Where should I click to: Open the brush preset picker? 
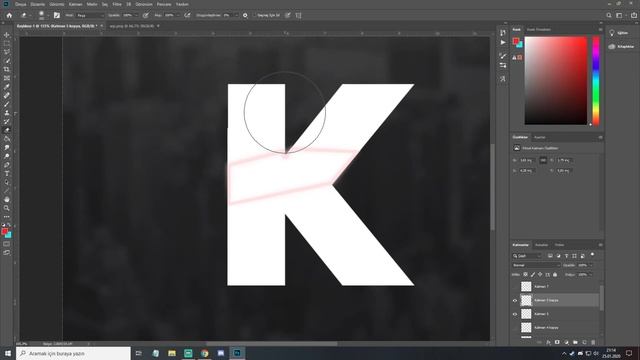42,15
